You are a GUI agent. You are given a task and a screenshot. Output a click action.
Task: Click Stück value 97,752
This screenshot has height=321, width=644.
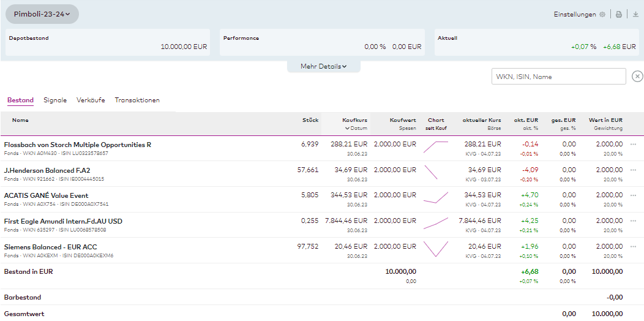click(308, 247)
